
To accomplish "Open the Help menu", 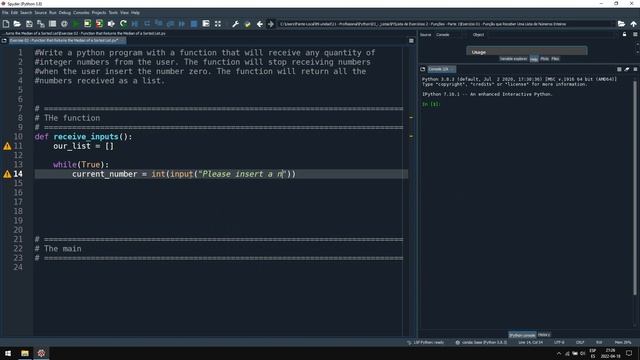I will point(135,13).
